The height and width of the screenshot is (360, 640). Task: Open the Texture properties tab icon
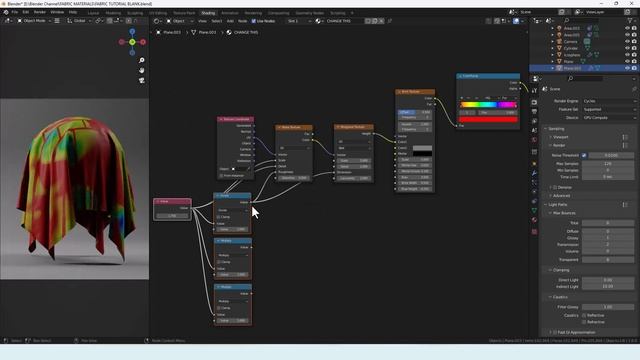534,232
